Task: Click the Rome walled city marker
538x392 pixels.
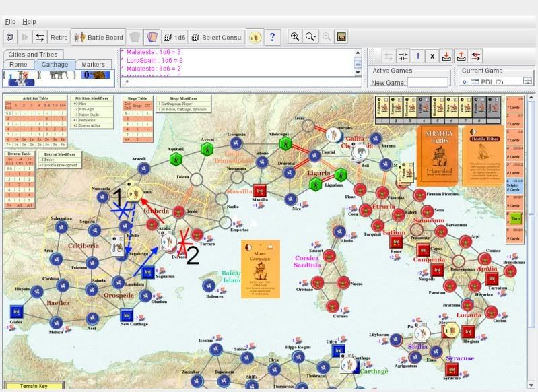Action: tap(396, 242)
